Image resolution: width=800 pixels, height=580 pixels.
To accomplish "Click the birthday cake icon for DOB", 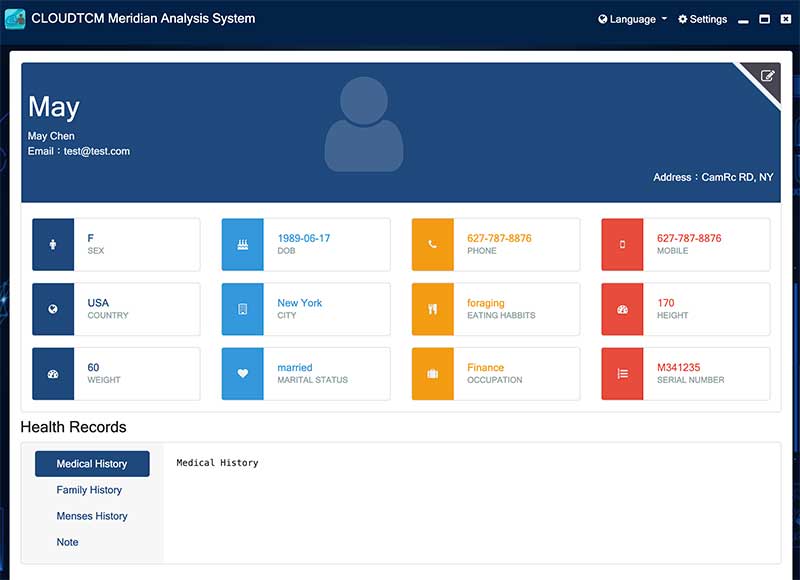I will pyautogui.click(x=242, y=244).
